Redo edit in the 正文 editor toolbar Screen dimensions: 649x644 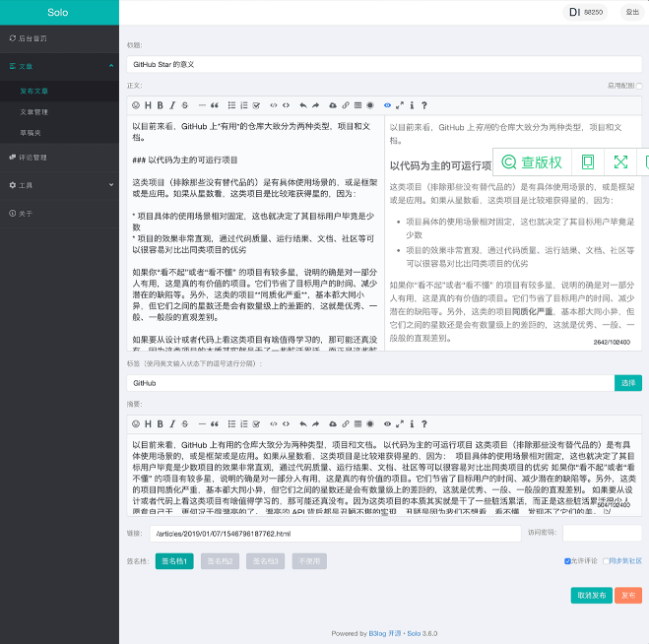[316, 105]
